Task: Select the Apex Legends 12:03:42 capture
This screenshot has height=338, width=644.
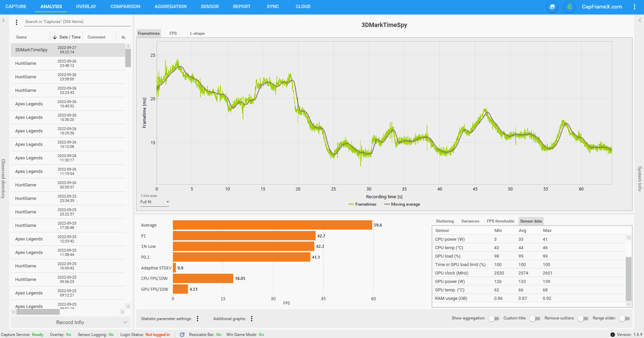Action: click(x=68, y=239)
